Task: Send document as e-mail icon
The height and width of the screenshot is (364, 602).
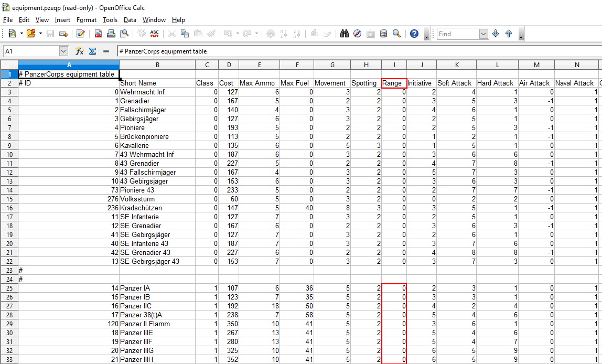Action: [63, 34]
